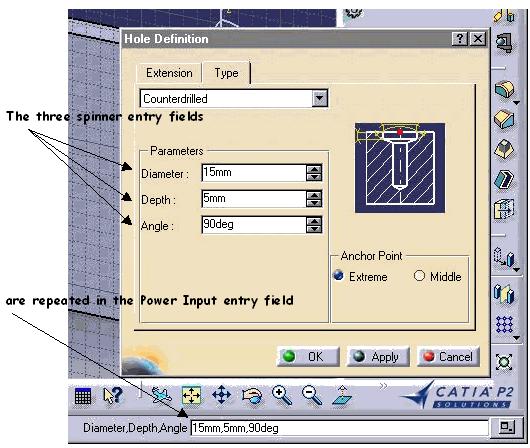Screen dimensions: 530x448
Task: Select the translation transform tool in sidebar
Action: [504, 257]
